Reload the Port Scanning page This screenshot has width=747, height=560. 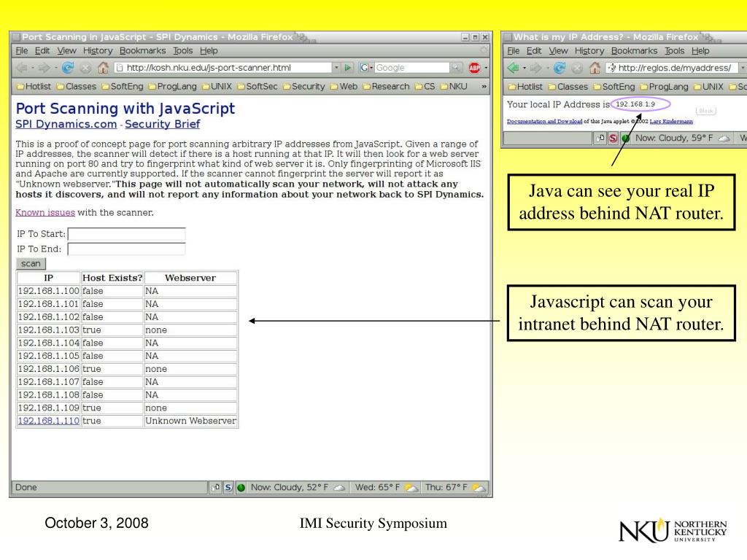coord(68,68)
